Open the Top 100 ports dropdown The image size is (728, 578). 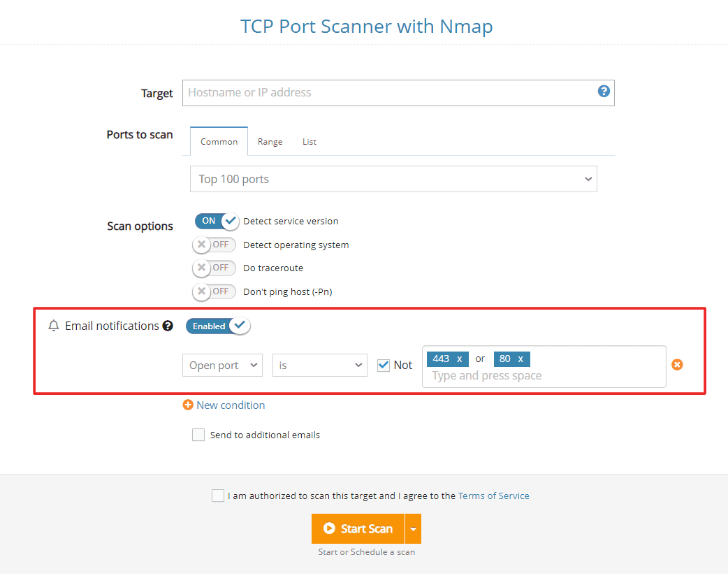pos(393,179)
